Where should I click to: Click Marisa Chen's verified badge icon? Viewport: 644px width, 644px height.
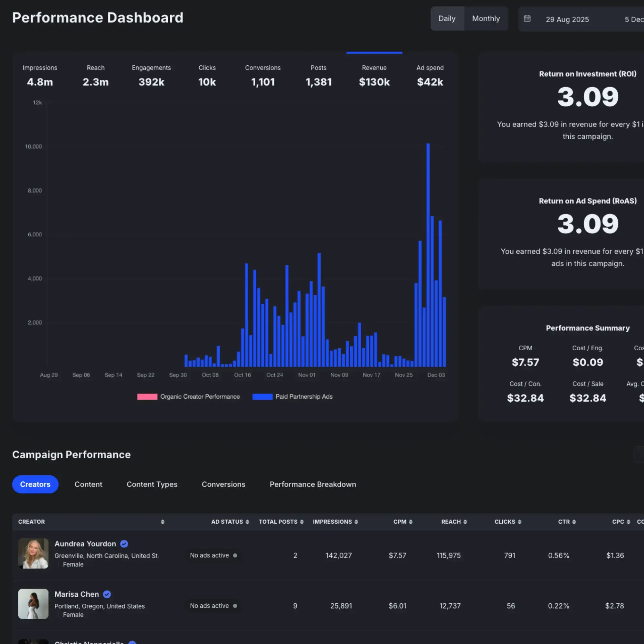point(107,594)
